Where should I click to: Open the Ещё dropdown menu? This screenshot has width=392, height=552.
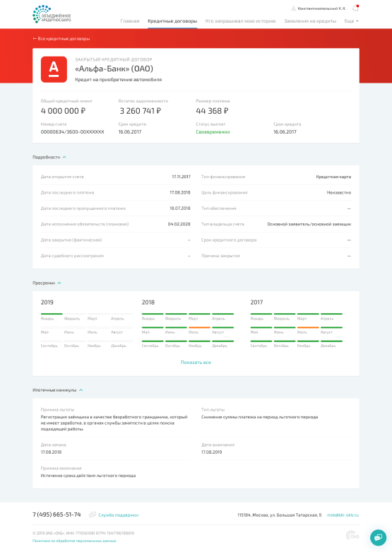click(351, 21)
